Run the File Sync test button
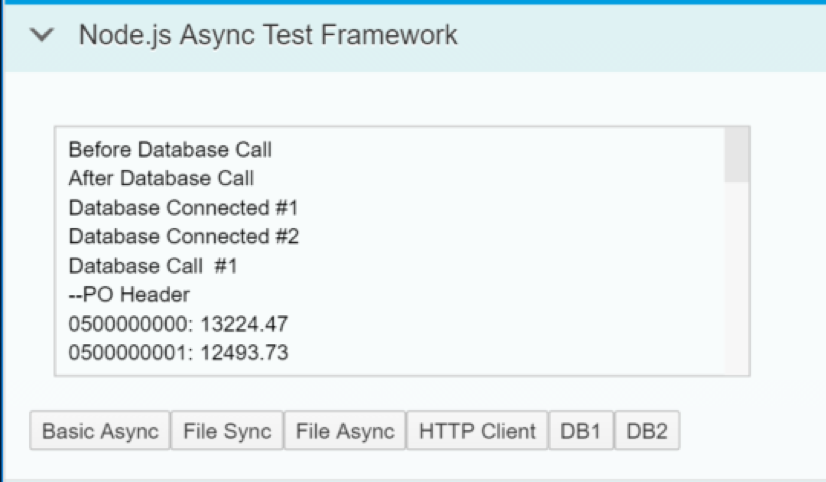Image resolution: width=826 pixels, height=482 pixels. point(227,431)
